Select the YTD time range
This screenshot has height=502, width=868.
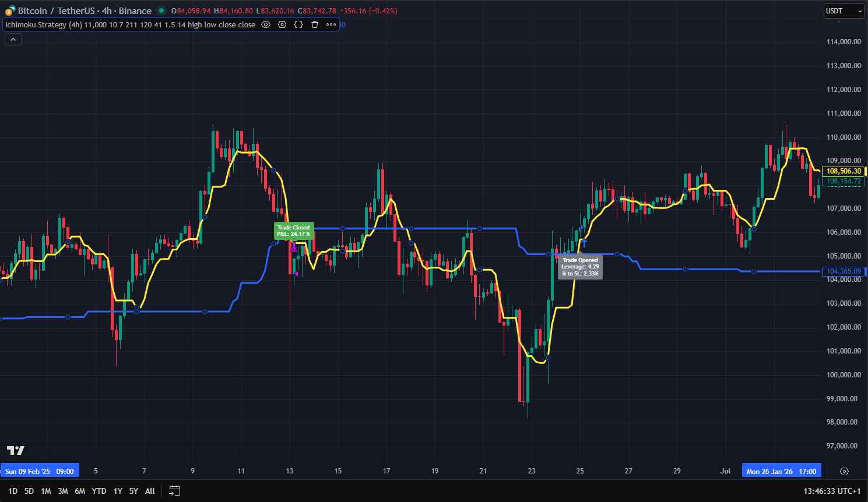[x=99, y=491]
